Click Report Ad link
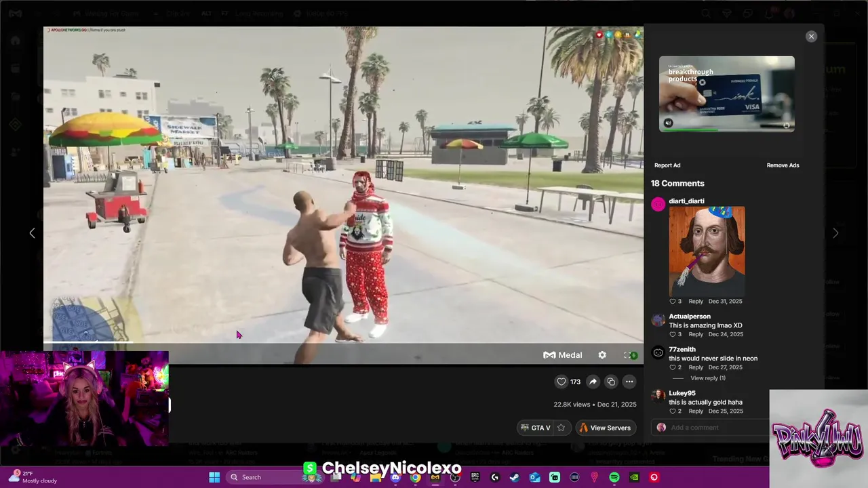Screen dimensions: 868x488 click(x=667, y=165)
